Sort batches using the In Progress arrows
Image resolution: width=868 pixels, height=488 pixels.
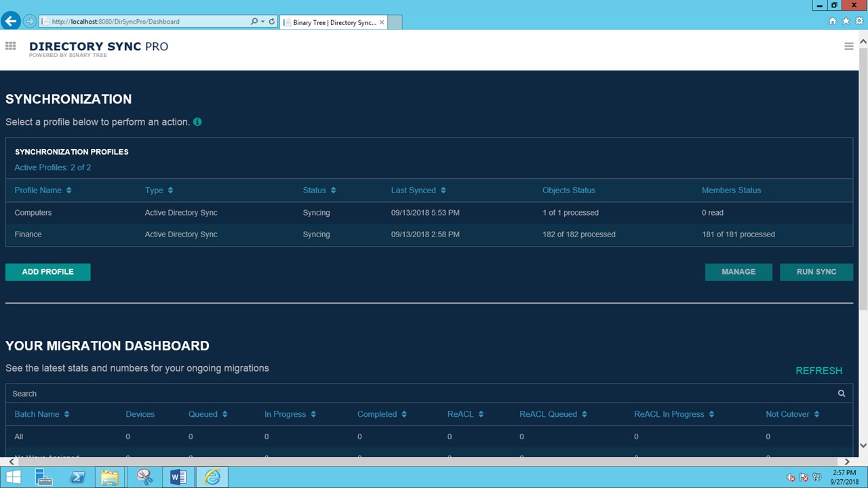click(313, 414)
